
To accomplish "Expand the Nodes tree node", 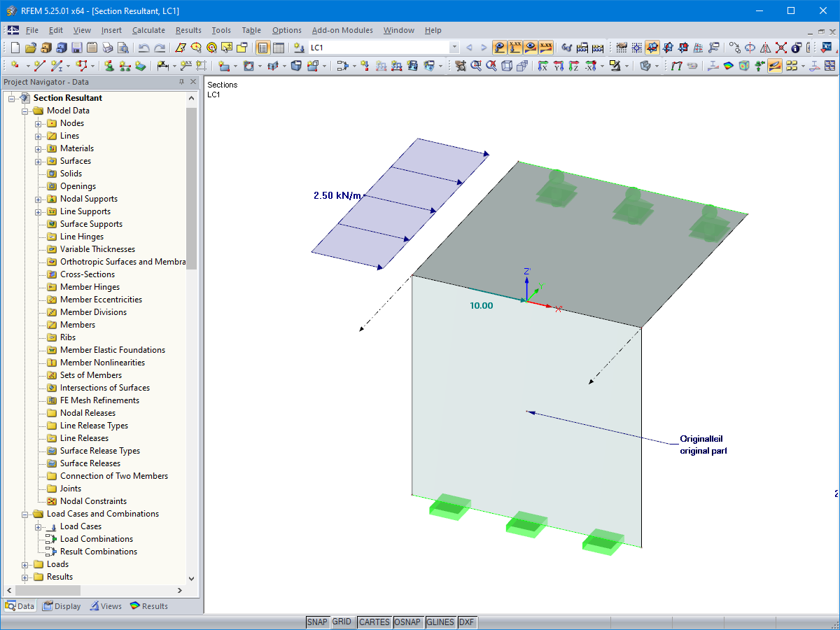I will pos(38,123).
